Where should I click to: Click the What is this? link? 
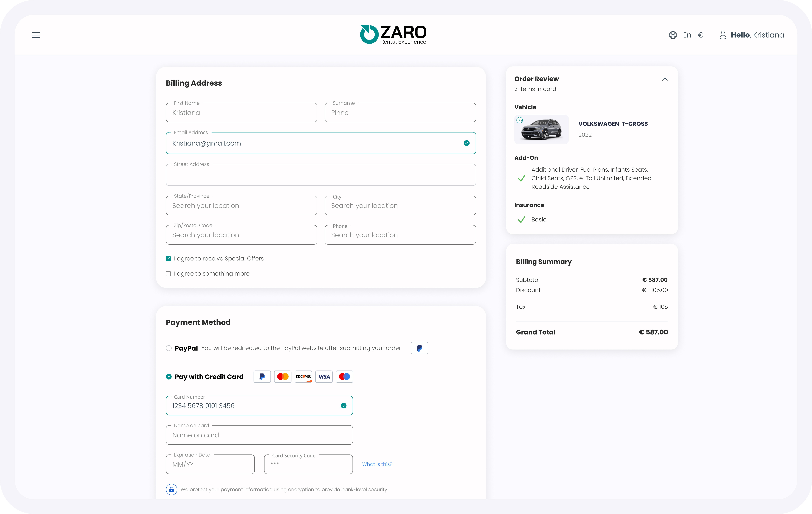(x=377, y=464)
